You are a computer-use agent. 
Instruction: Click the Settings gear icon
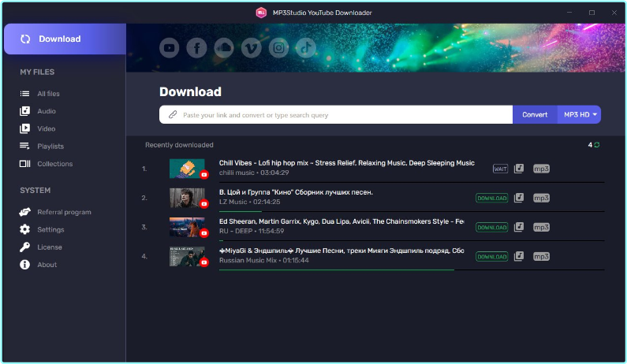(x=24, y=229)
